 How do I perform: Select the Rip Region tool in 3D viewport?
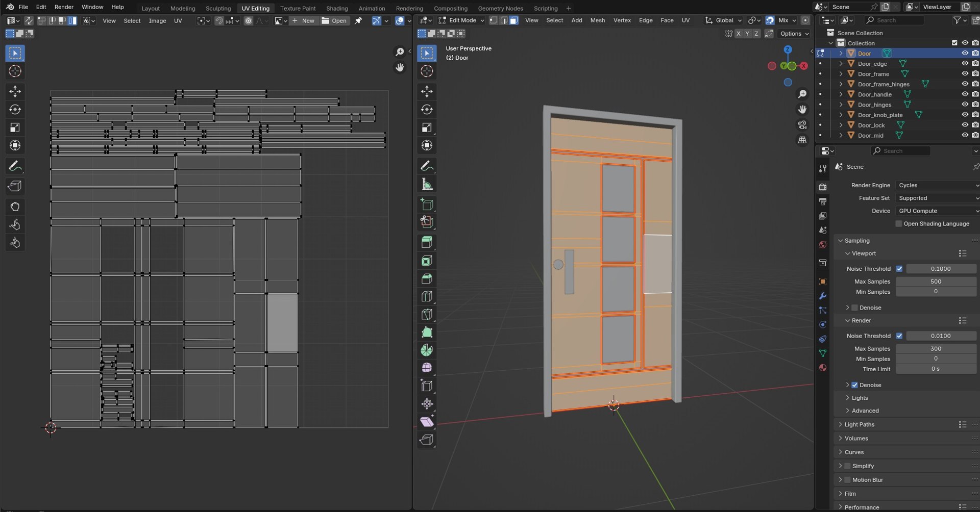click(427, 440)
